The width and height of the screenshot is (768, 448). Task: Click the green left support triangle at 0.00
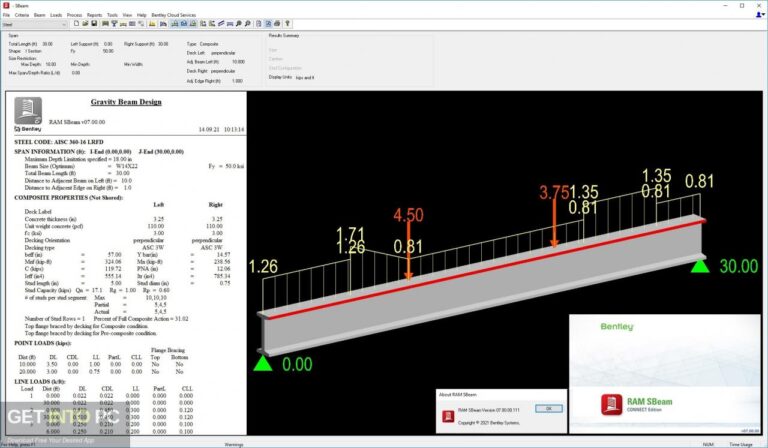pyautogui.click(x=263, y=363)
